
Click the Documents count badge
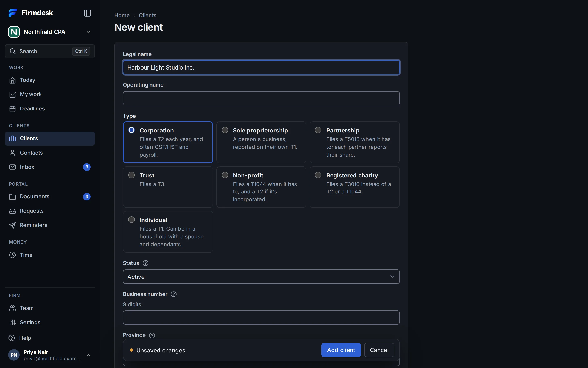[87, 197]
